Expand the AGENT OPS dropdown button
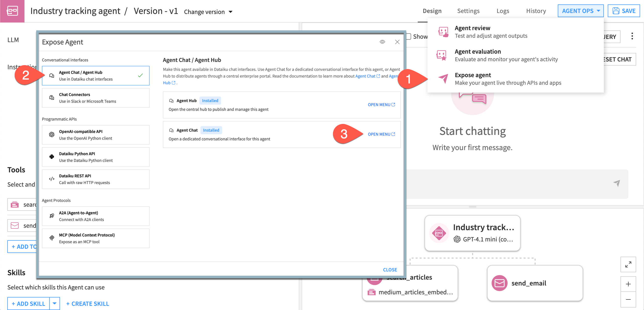Image resolution: width=644 pixels, height=310 pixels. pos(580,11)
